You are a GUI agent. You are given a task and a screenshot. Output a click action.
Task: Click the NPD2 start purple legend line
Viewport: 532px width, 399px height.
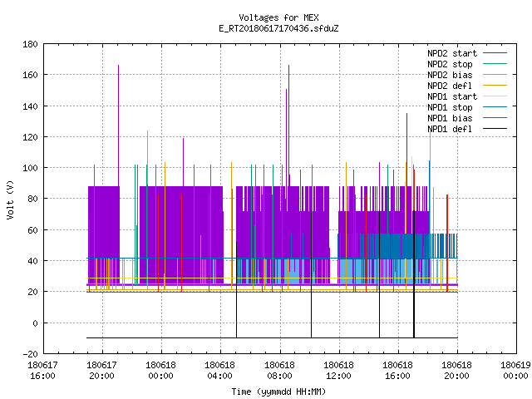point(495,53)
